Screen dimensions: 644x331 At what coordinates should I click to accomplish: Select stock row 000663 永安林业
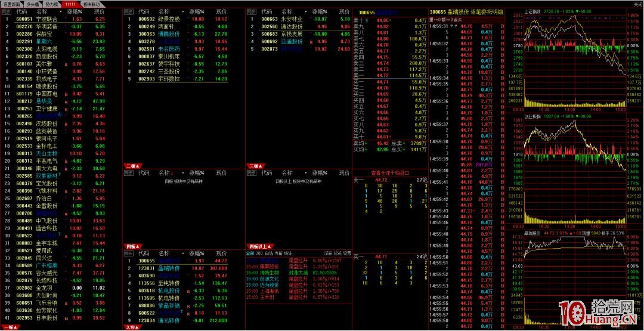click(299, 19)
